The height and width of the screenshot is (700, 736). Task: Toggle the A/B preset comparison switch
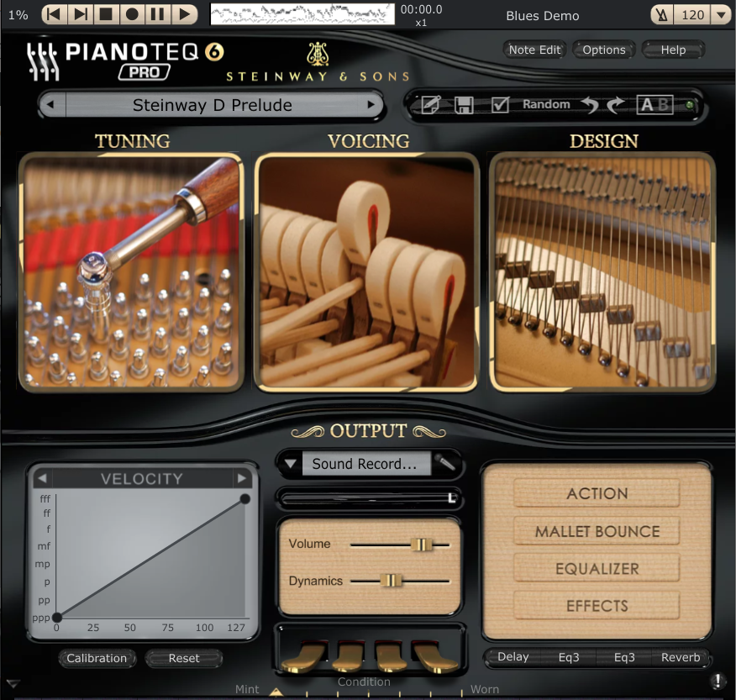point(655,105)
